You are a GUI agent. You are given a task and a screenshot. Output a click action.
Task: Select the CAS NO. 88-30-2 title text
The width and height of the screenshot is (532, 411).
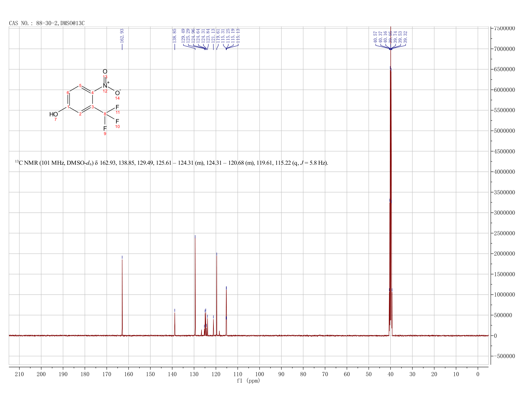click(47, 23)
